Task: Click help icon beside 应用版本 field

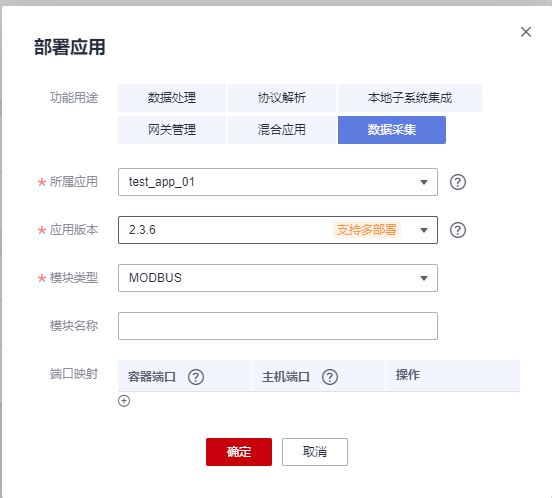Action: click(458, 230)
